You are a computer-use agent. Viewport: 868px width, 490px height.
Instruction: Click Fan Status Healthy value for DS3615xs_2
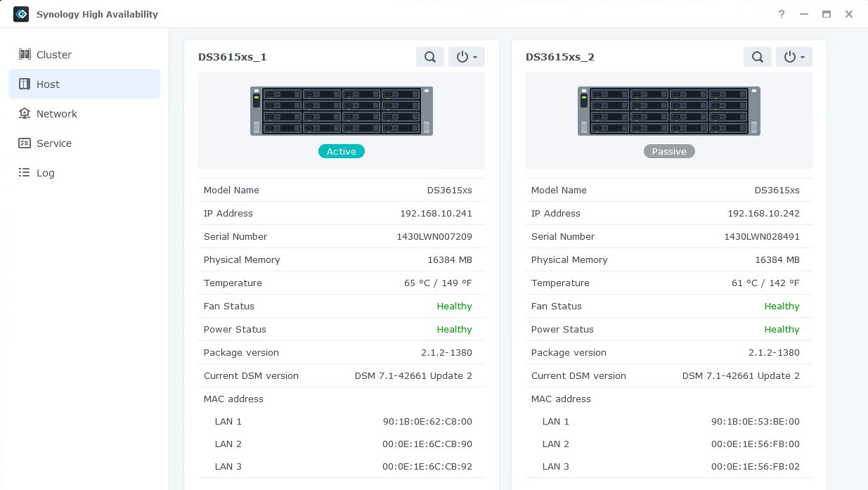pyautogui.click(x=782, y=306)
